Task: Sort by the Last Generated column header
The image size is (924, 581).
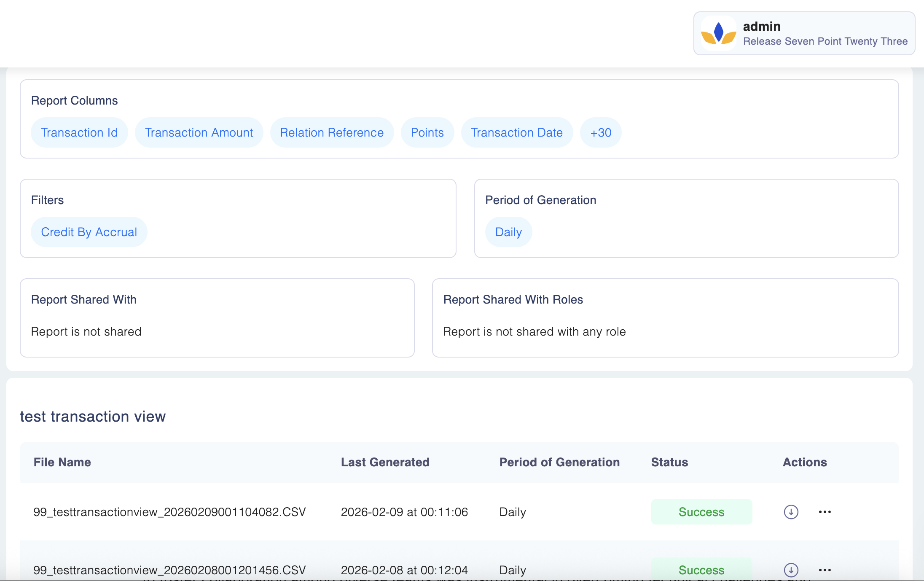Action: tap(385, 462)
